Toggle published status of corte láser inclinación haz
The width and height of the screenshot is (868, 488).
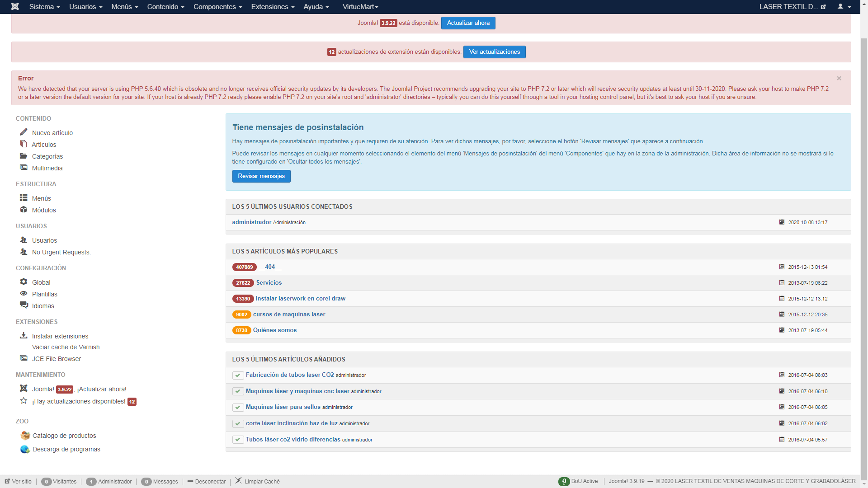pos(238,423)
